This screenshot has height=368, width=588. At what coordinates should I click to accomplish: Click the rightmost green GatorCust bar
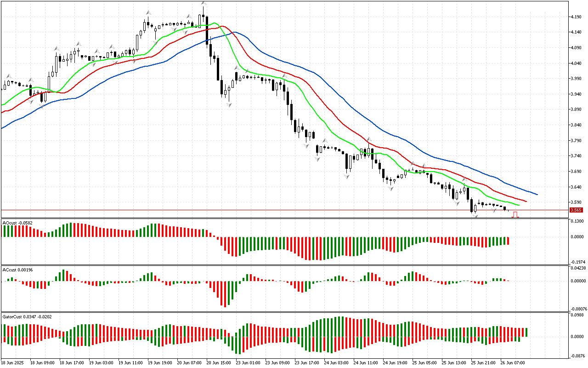(x=526, y=332)
